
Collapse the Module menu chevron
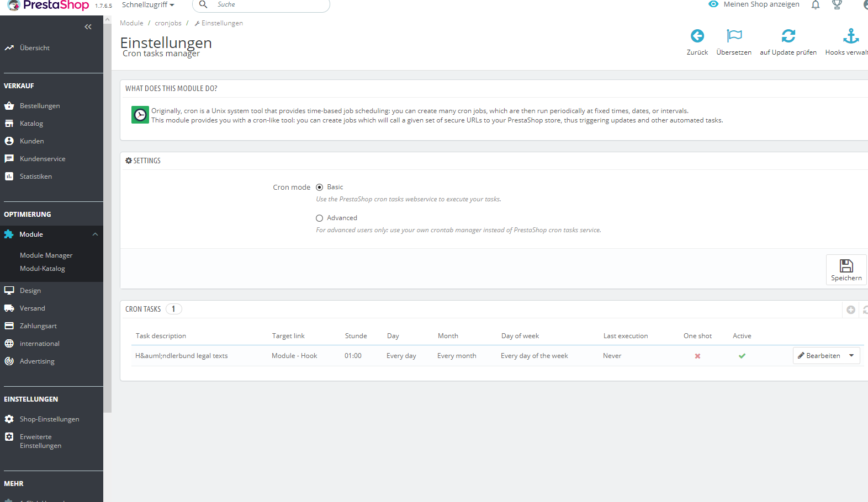pyautogui.click(x=95, y=234)
